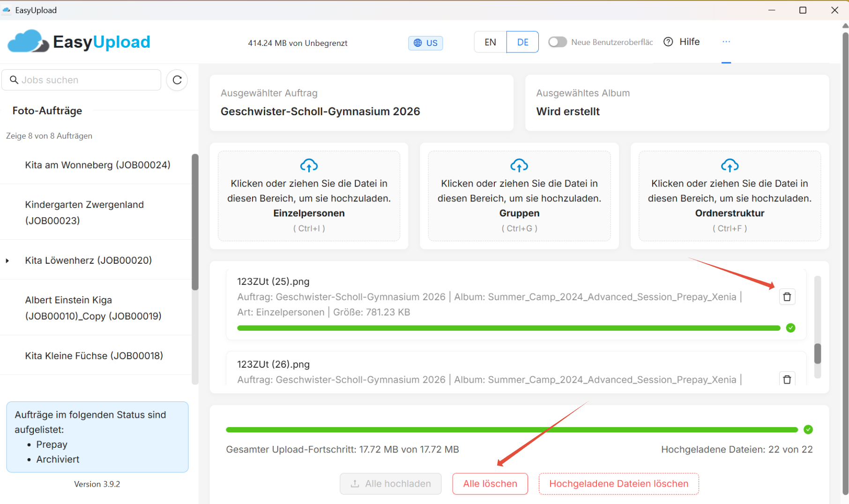Click the help question mark icon
The image size is (849, 504).
click(x=668, y=42)
